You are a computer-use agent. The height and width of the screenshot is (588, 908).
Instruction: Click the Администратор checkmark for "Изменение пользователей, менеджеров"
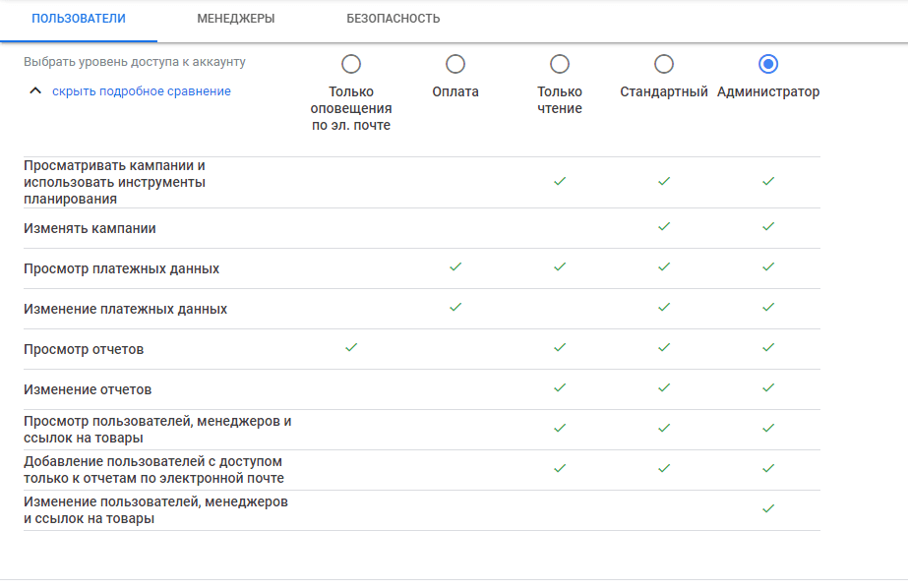(768, 508)
